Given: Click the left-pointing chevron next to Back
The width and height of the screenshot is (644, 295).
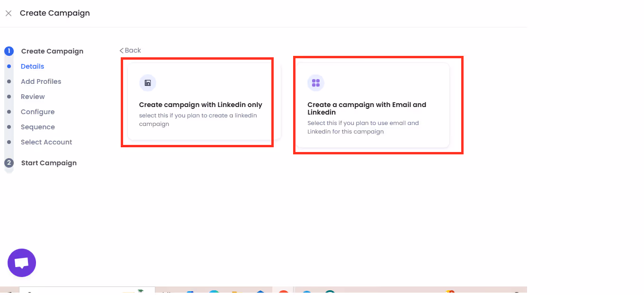Looking at the screenshot, I should [122, 50].
